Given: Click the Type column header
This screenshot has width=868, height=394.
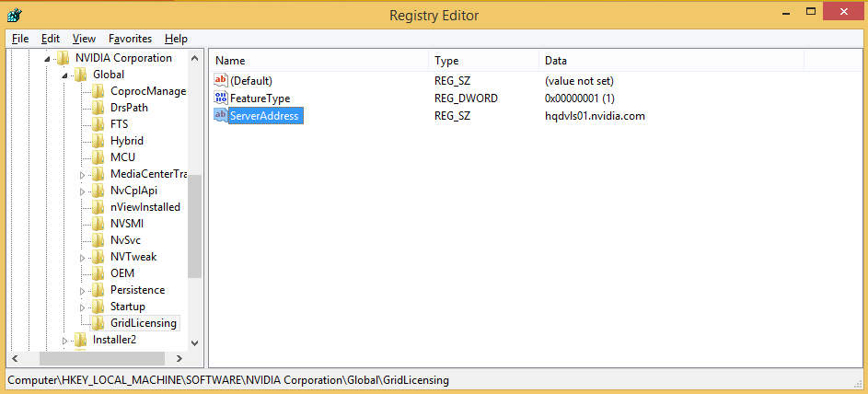Looking at the screenshot, I should (482, 61).
